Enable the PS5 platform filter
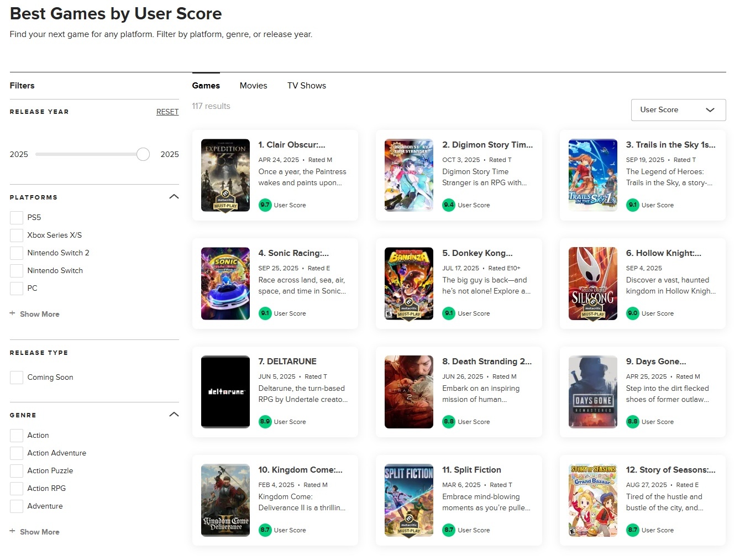 pyautogui.click(x=17, y=217)
